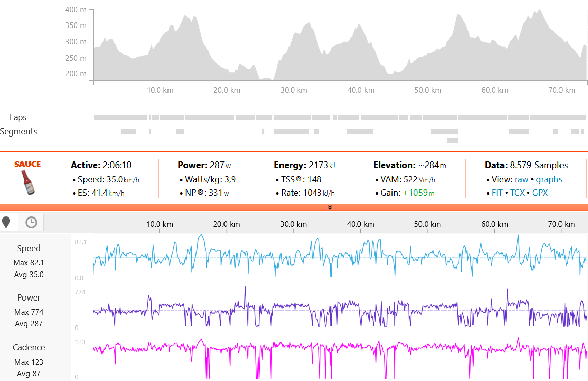Download the FIT file export

coord(497,193)
